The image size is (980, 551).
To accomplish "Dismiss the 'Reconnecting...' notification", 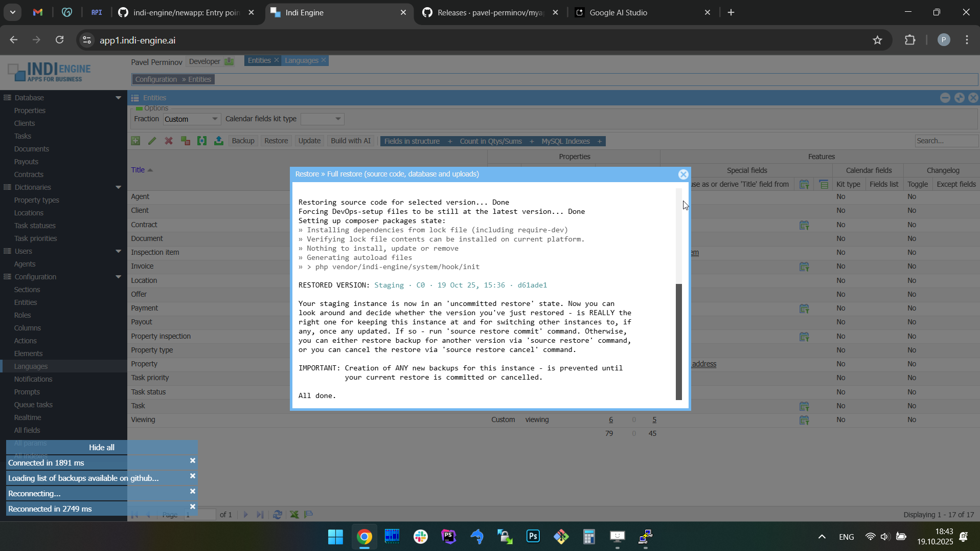I will 193,492.
